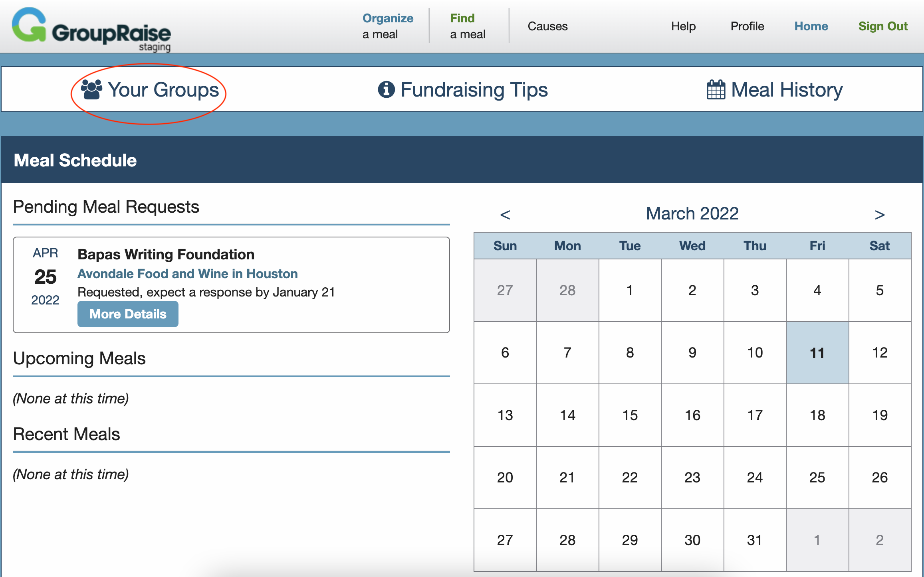This screenshot has width=924, height=577.
Task: Click the GroupRaise logo
Action: [x=91, y=29]
